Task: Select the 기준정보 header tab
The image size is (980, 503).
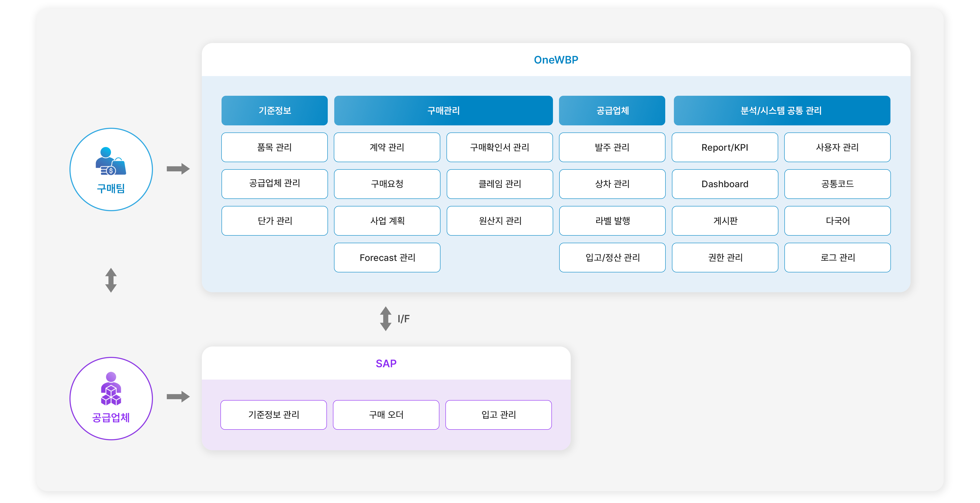Action: pos(274,111)
